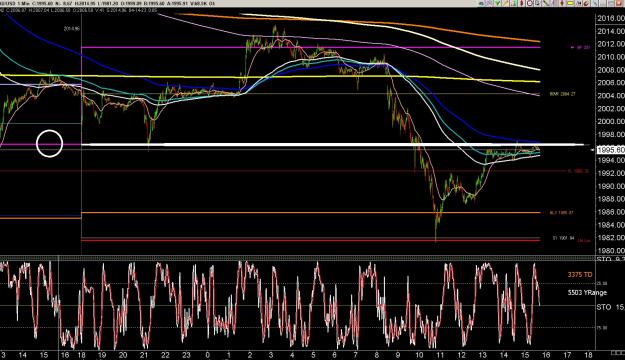Click the 2014.00 price axis label
The width and height of the screenshot is (625, 360).
coord(610,31)
